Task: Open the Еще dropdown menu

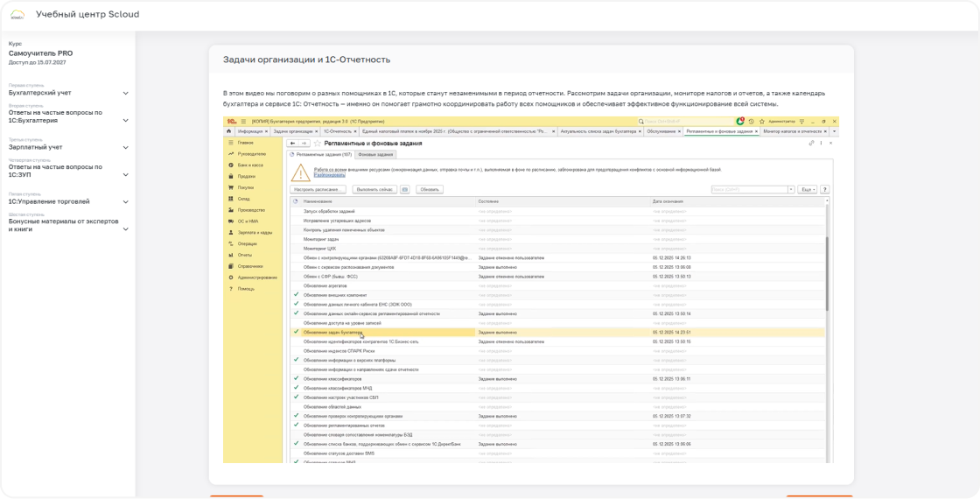Action: [x=807, y=189]
